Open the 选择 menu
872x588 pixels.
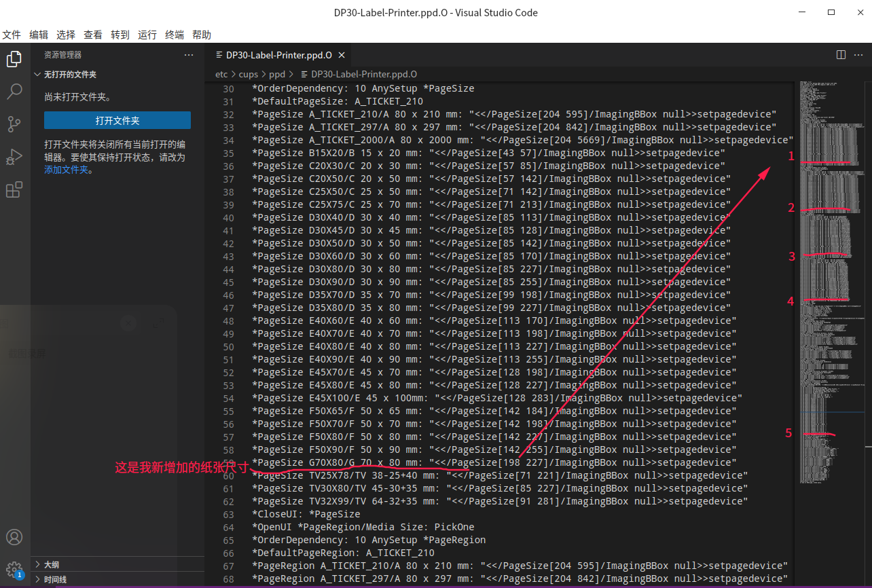66,35
